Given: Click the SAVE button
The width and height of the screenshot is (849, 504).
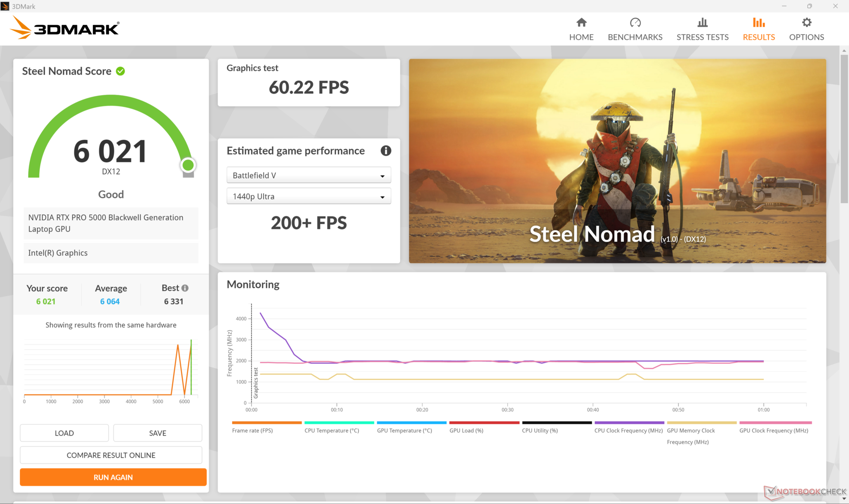Looking at the screenshot, I should coord(157,433).
